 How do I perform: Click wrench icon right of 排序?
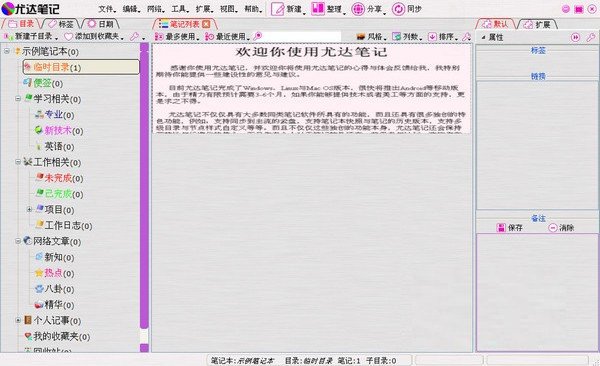pyautogui.click(x=466, y=37)
